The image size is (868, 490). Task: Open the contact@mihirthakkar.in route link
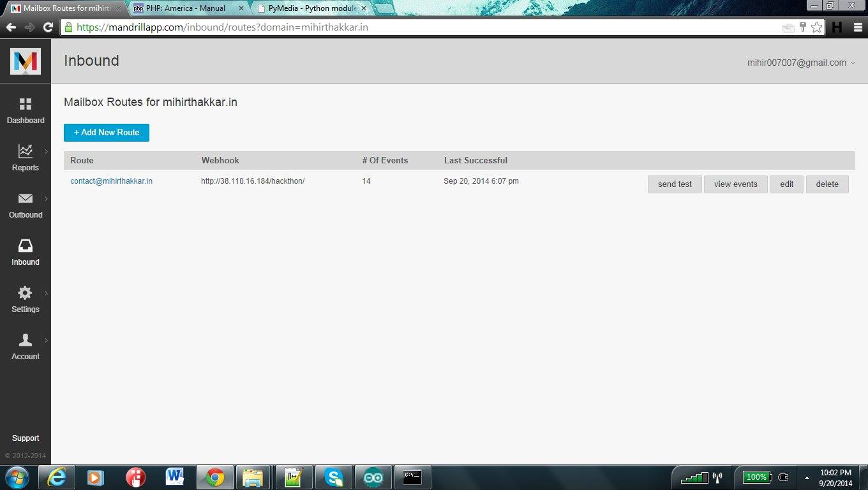pyautogui.click(x=111, y=181)
